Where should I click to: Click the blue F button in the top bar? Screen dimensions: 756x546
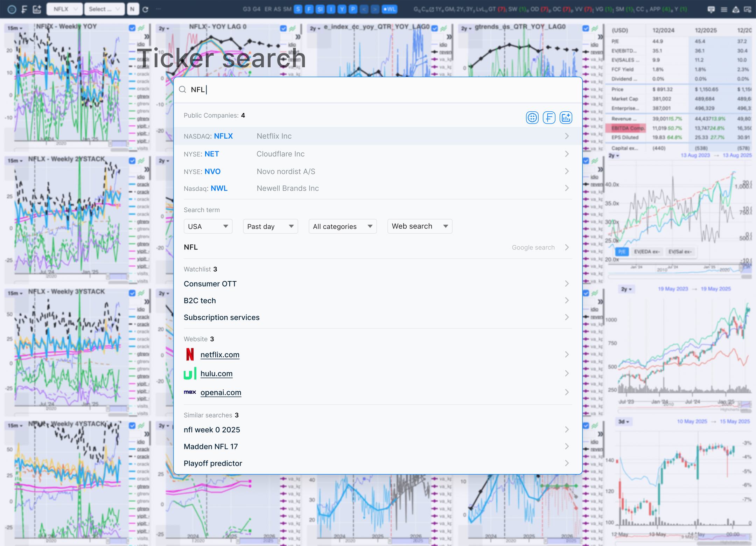pos(309,9)
